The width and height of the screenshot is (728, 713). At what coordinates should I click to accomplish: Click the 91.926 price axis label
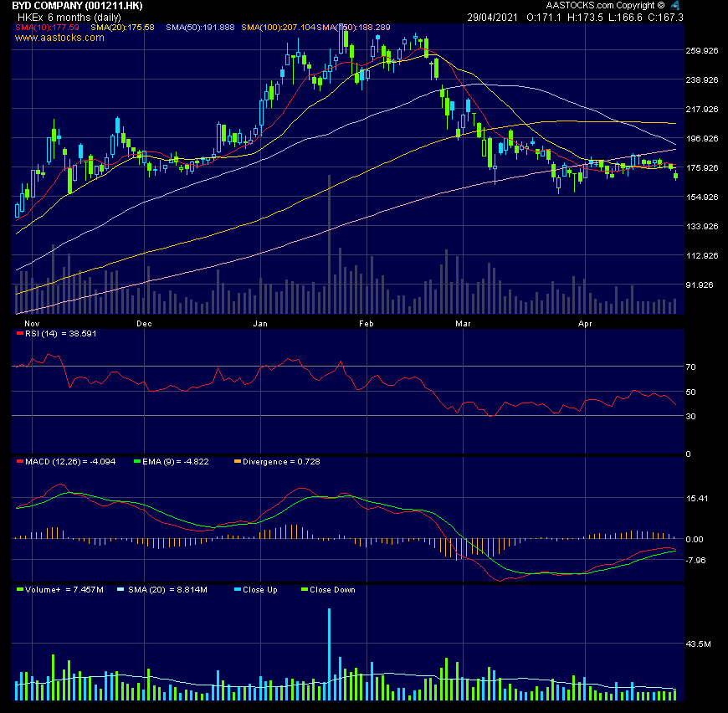click(700, 285)
